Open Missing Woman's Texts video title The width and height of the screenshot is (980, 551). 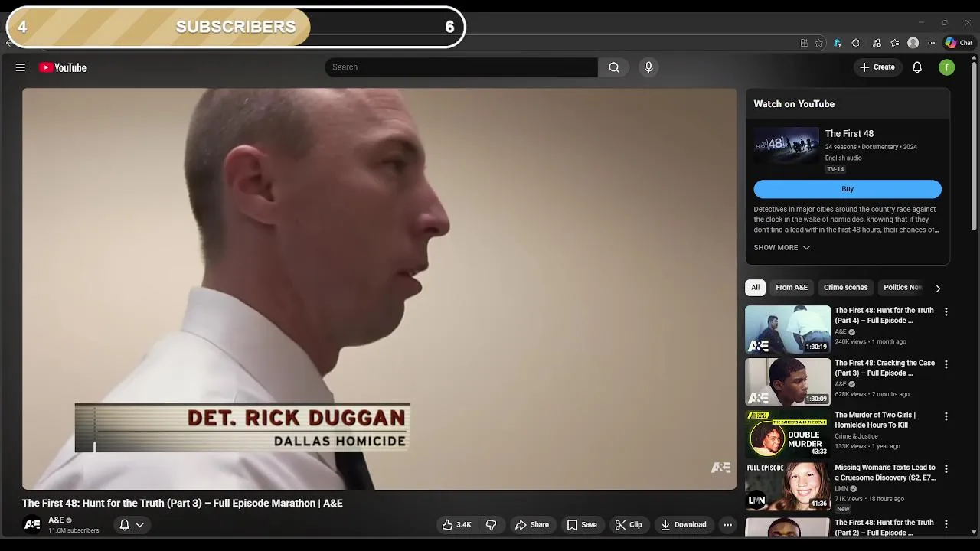[x=885, y=472]
